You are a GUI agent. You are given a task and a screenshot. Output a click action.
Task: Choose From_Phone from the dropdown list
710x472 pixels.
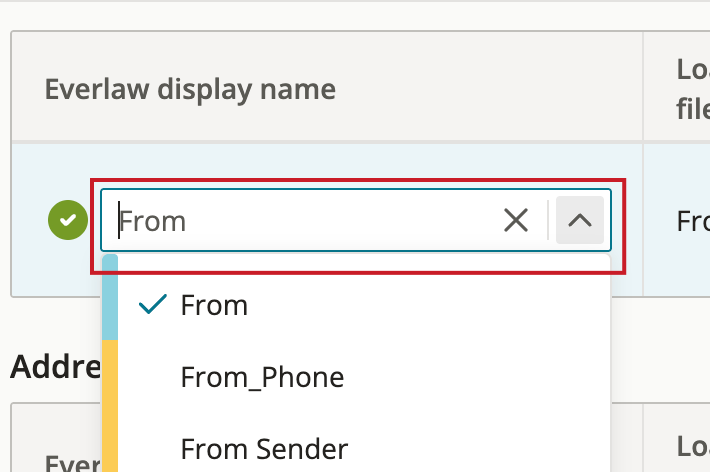[356, 377]
